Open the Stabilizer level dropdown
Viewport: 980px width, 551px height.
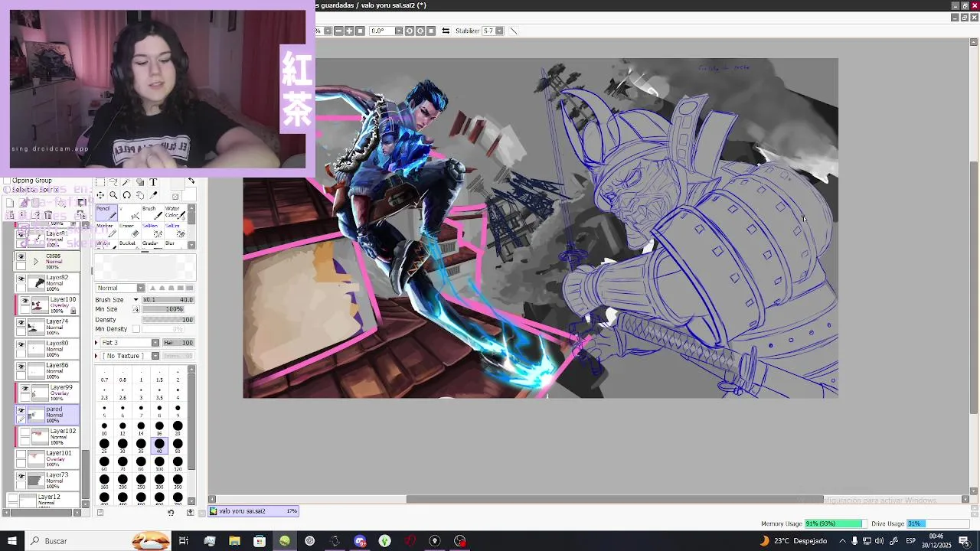(499, 31)
